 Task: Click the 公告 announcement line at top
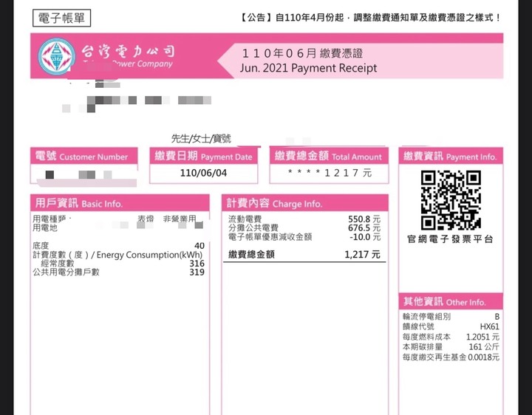[x=370, y=18]
